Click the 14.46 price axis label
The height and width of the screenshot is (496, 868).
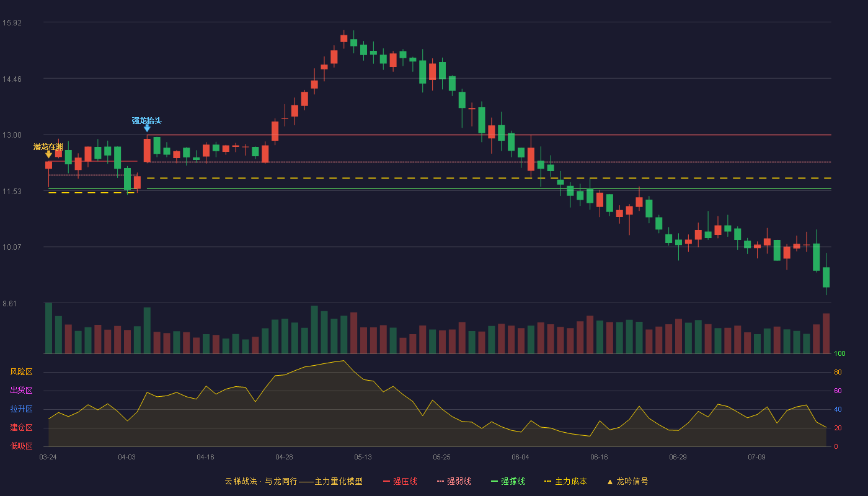point(12,79)
